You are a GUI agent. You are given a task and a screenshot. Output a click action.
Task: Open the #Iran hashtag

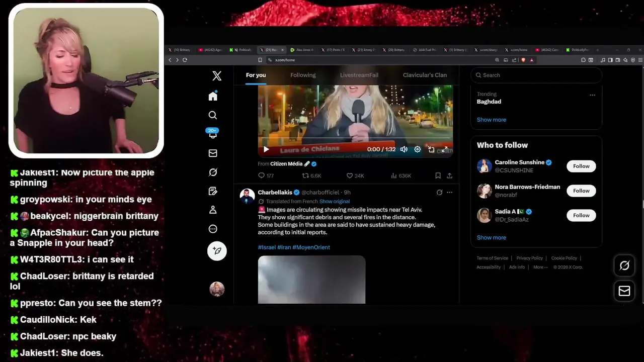[x=284, y=247]
